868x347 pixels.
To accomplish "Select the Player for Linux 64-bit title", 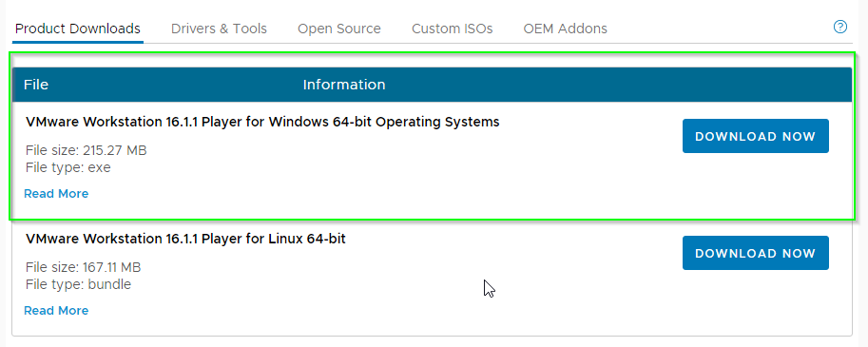I will point(185,239).
